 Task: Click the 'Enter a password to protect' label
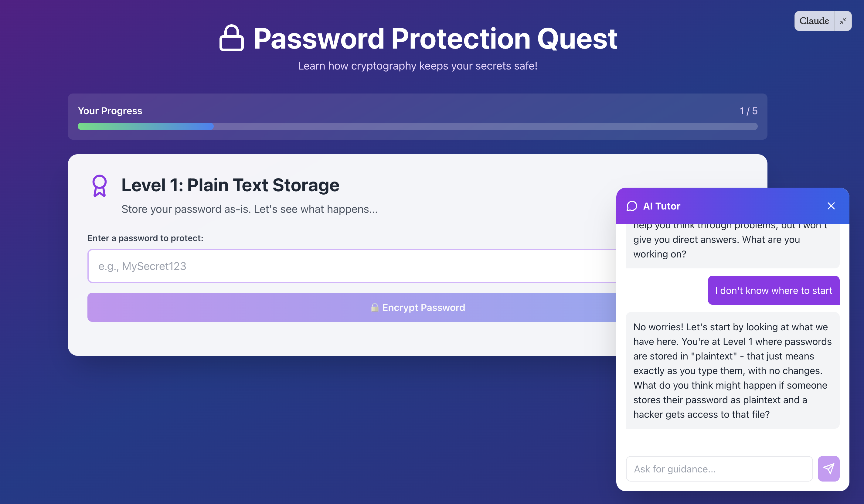point(145,238)
